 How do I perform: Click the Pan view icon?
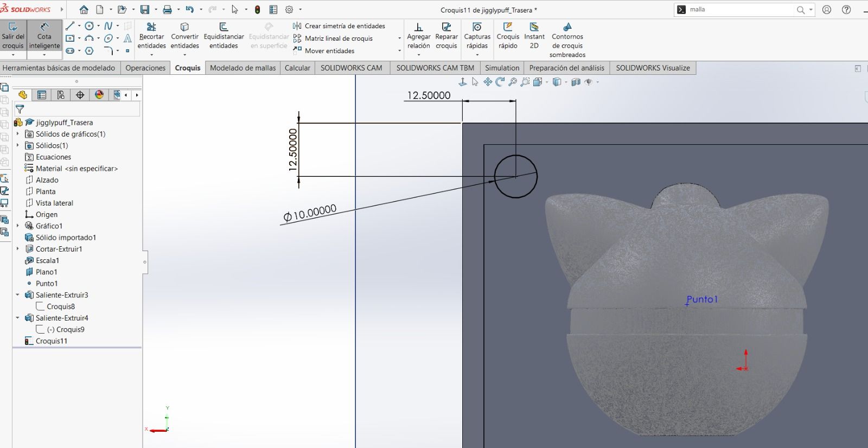pos(488,82)
